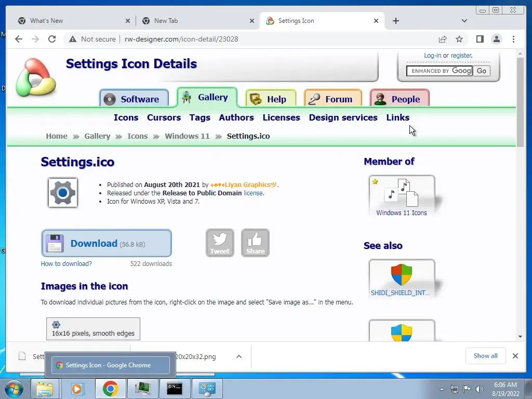
Task: Go to the Cursors submenu item
Action: click(164, 117)
